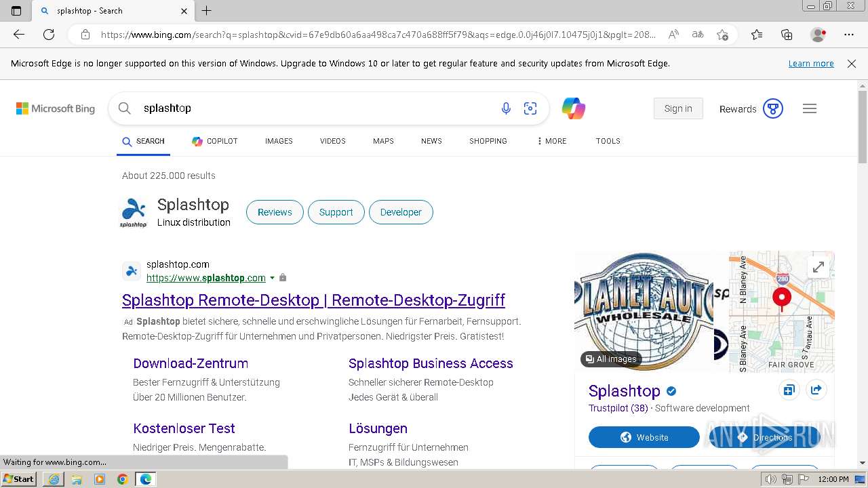This screenshot has height=488, width=868.
Task: Open the TOOLS option
Action: pos(608,141)
